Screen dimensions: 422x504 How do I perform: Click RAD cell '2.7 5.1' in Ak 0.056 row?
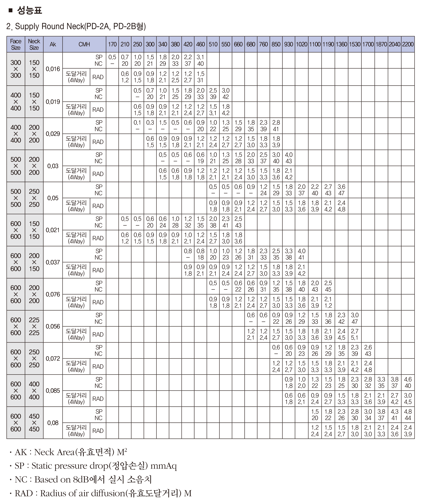(355, 334)
